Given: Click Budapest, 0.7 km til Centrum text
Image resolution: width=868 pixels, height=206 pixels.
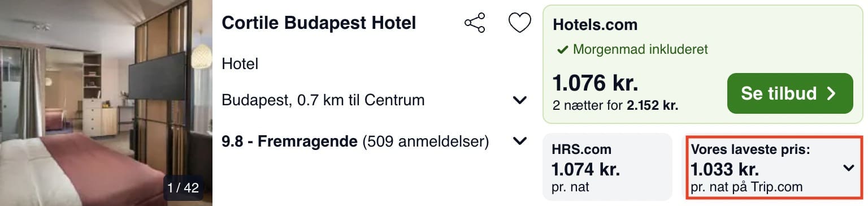Looking at the screenshot, I should coord(323,100).
